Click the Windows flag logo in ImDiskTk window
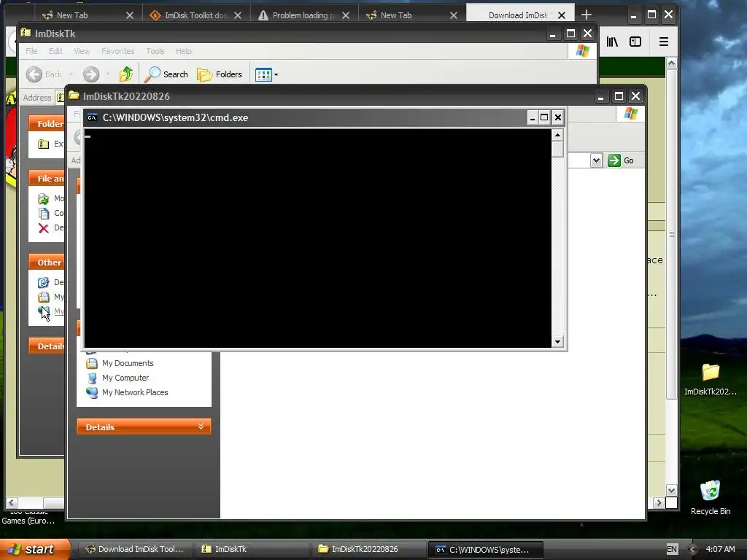Image resolution: width=747 pixels, height=560 pixels. click(582, 51)
